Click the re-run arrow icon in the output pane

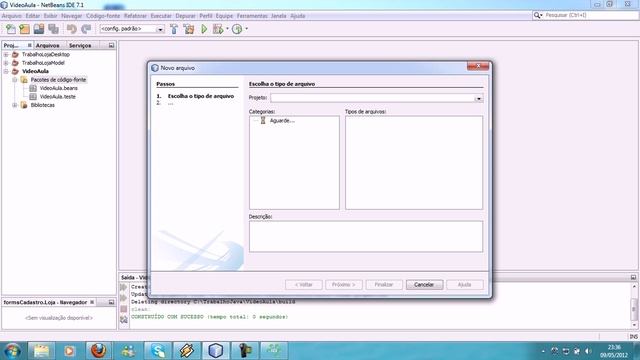[124, 287]
